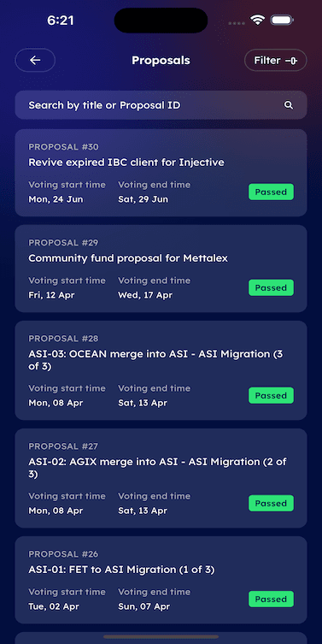
Task: Tap the home indicator bar
Action: [x=161, y=636]
